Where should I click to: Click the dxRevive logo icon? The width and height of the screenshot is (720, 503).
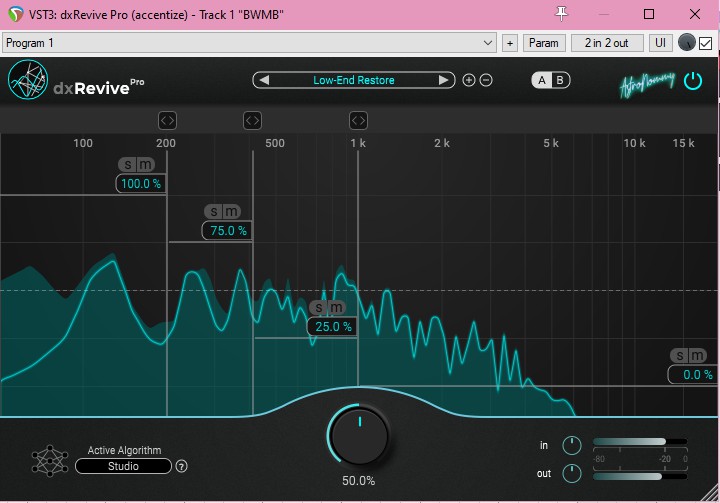tap(27, 80)
